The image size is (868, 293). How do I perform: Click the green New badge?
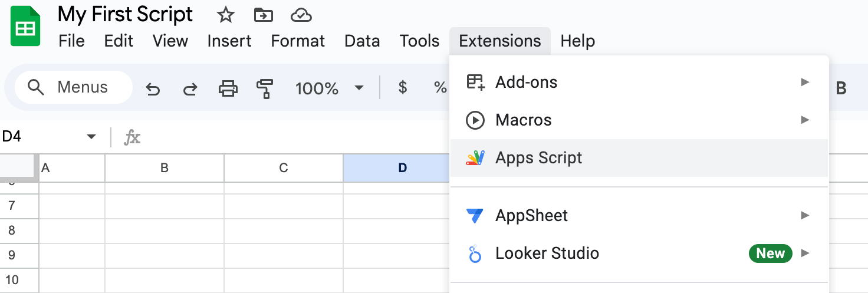pyautogui.click(x=770, y=254)
